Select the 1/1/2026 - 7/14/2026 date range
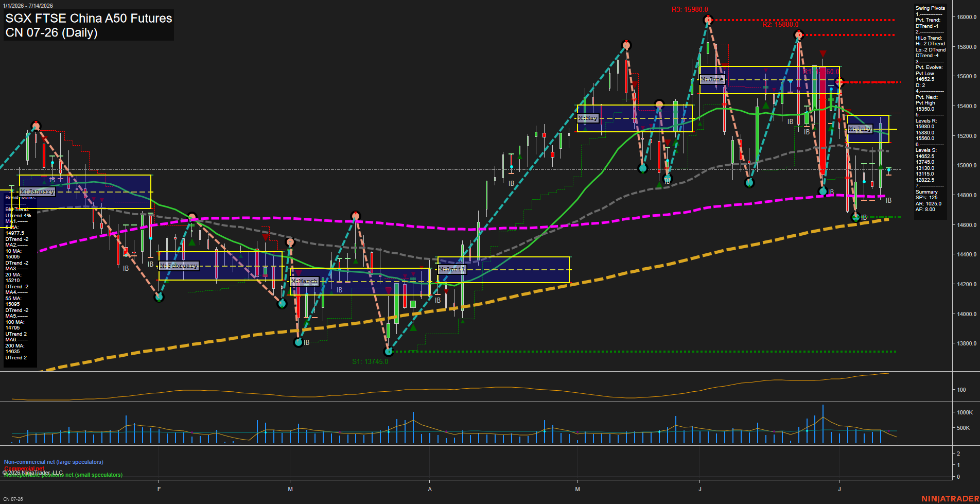This screenshot has width=980, height=504. click(x=27, y=6)
